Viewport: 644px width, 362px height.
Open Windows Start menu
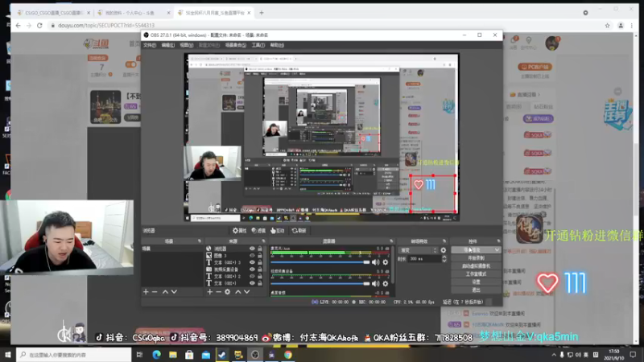pyautogui.click(x=8, y=355)
